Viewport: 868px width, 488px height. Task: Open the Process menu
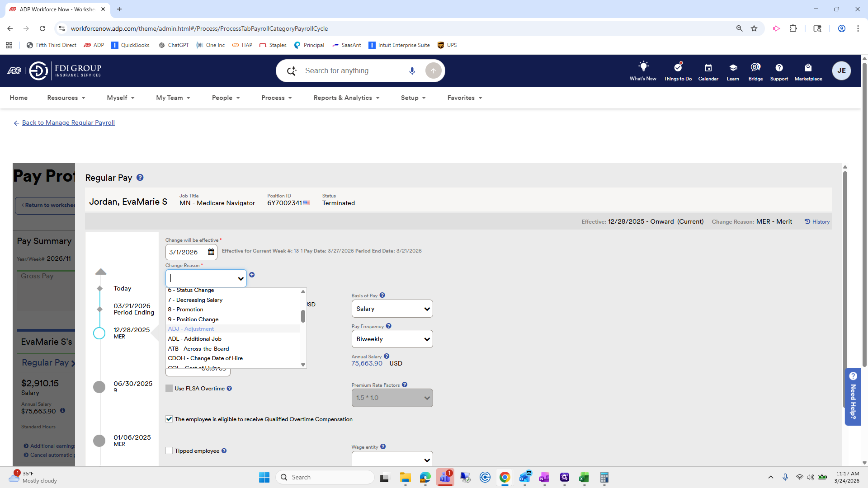[x=276, y=98]
